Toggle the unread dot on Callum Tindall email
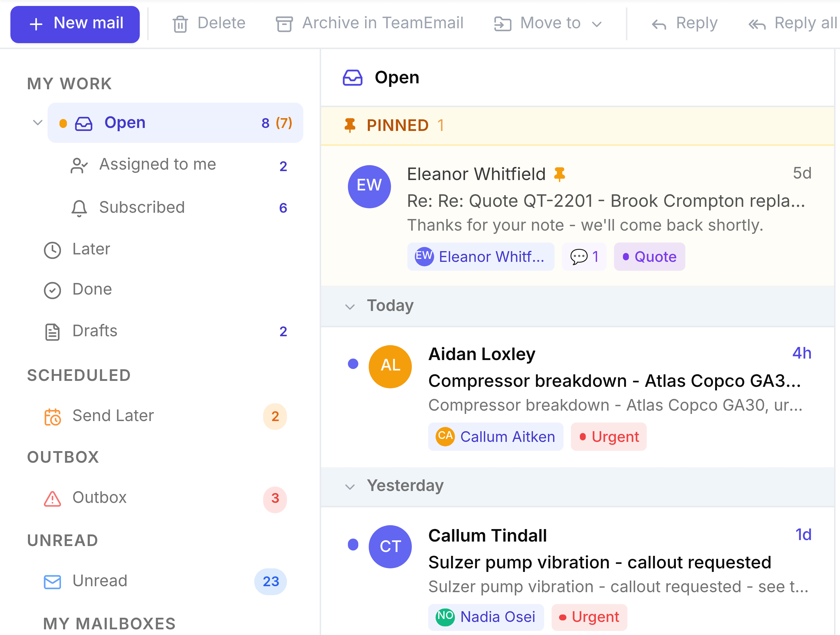 pos(353,544)
